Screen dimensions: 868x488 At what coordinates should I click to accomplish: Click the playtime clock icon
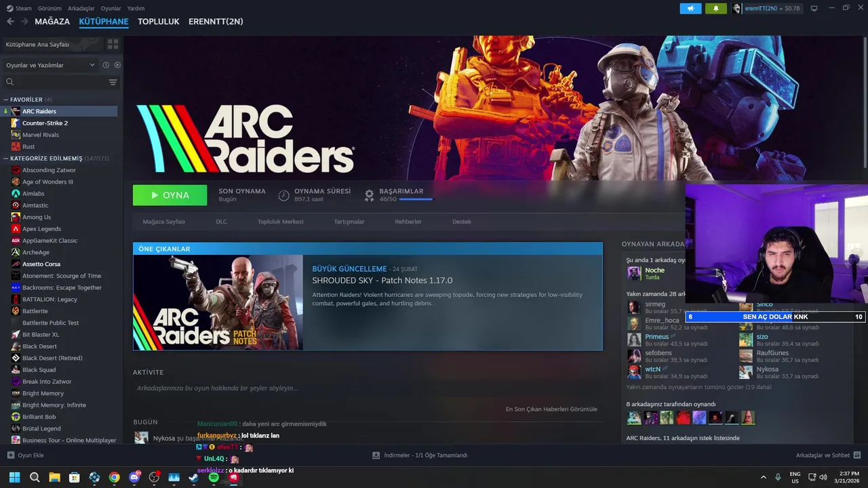point(283,195)
